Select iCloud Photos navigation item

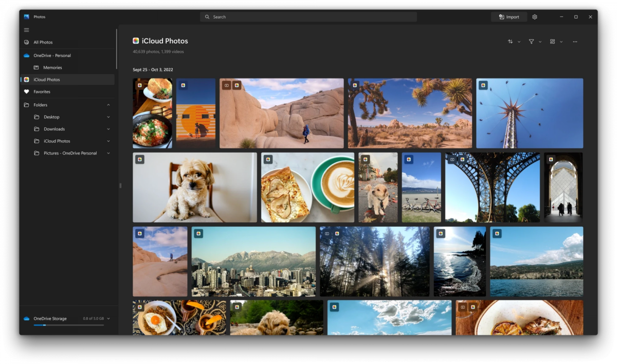click(67, 80)
